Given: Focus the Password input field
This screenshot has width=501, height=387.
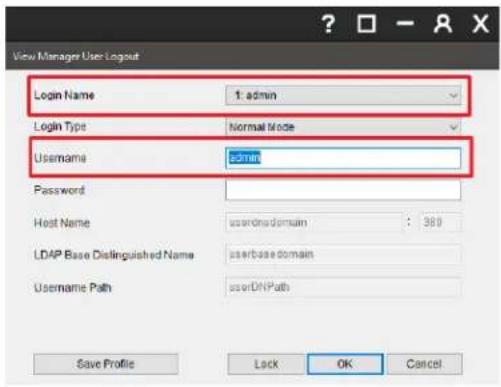Looking at the screenshot, I should click(x=343, y=190).
